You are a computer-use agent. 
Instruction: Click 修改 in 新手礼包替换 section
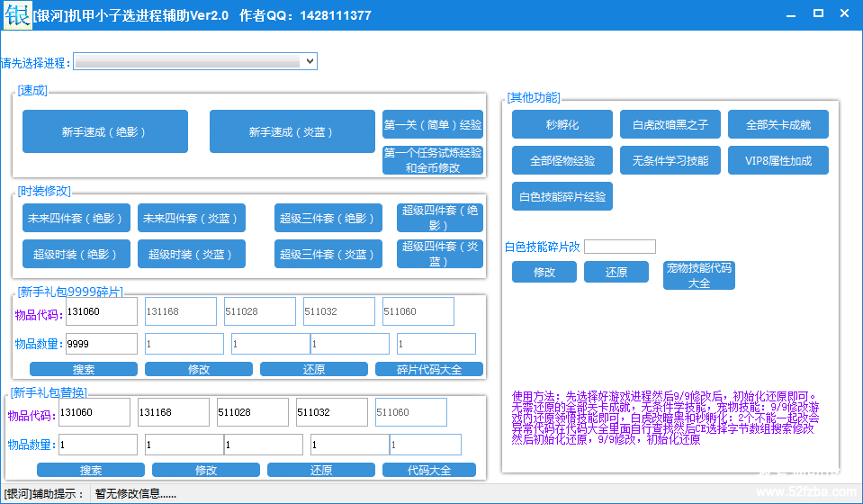click(x=206, y=470)
